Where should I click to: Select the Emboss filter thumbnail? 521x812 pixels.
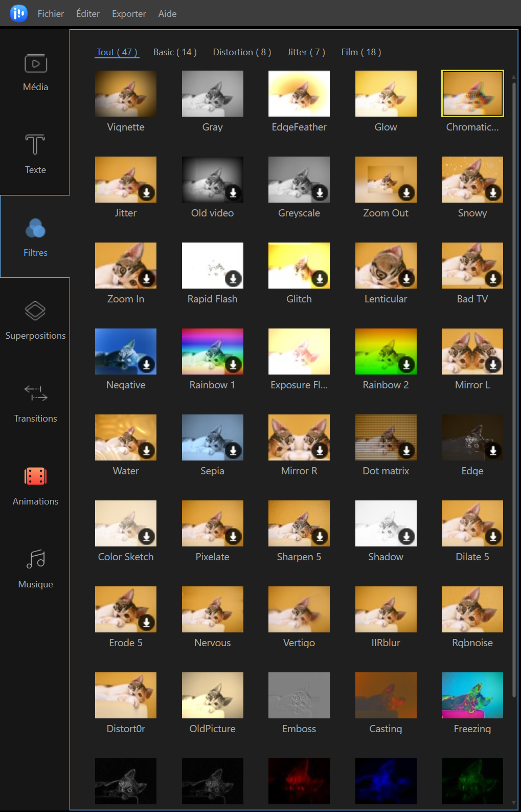(299, 695)
